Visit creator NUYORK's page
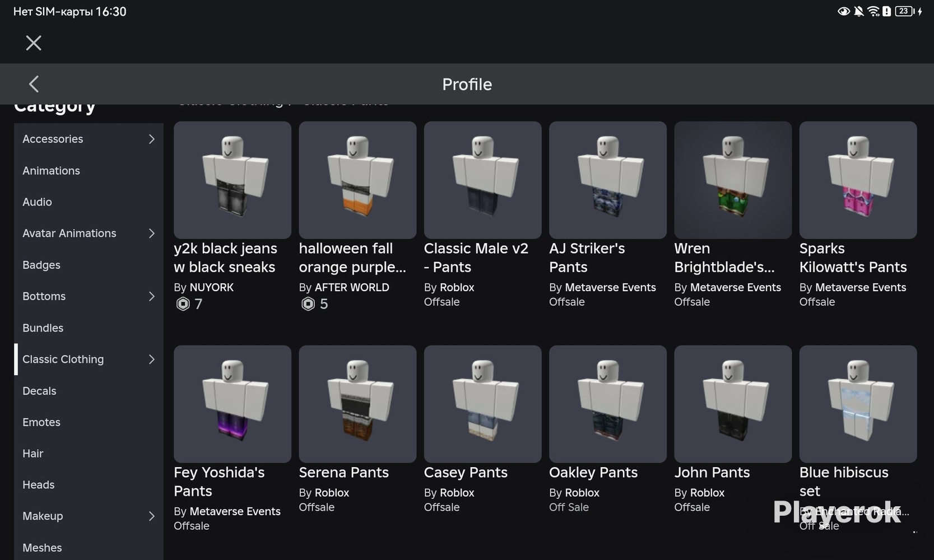The image size is (934, 560). coord(211,287)
